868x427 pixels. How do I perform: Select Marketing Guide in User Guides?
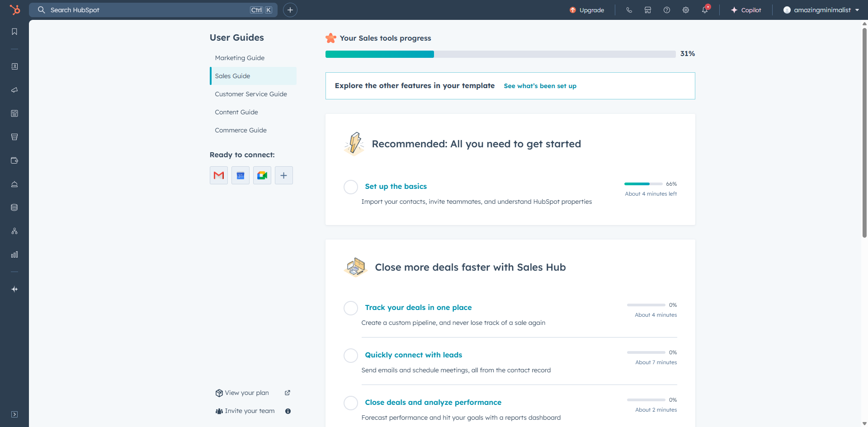coord(240,58)
